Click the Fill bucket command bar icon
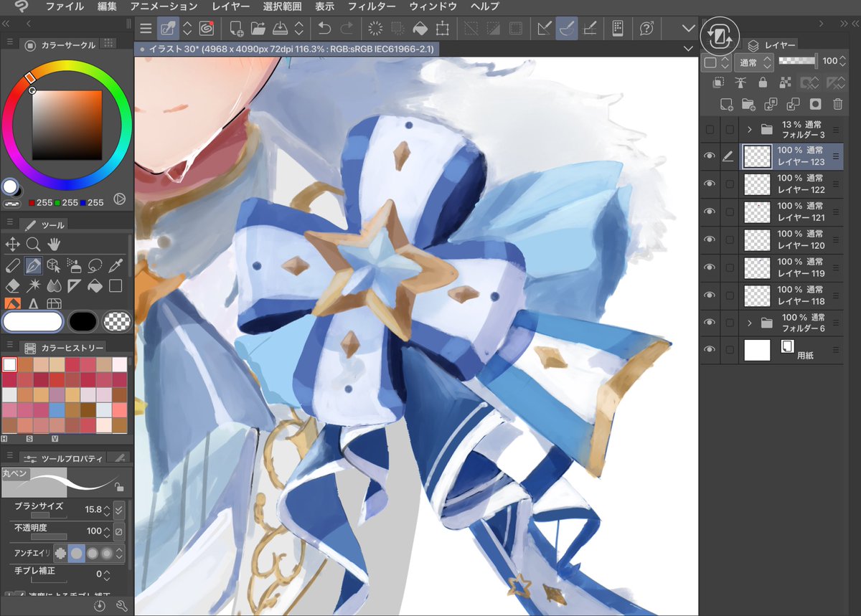 pyautogui.click(x=420, y=28)
